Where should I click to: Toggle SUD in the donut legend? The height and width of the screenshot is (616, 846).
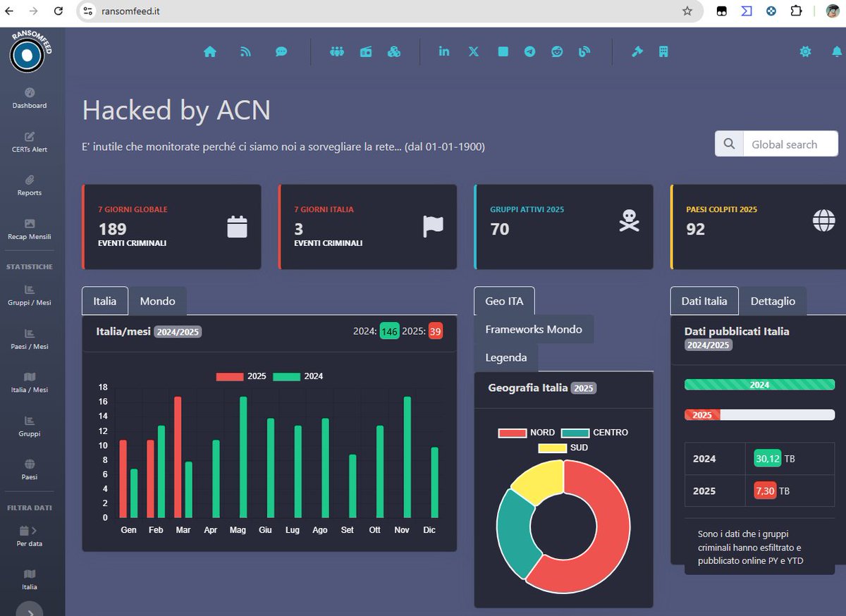pyautogui.click(x=563, y=448)
